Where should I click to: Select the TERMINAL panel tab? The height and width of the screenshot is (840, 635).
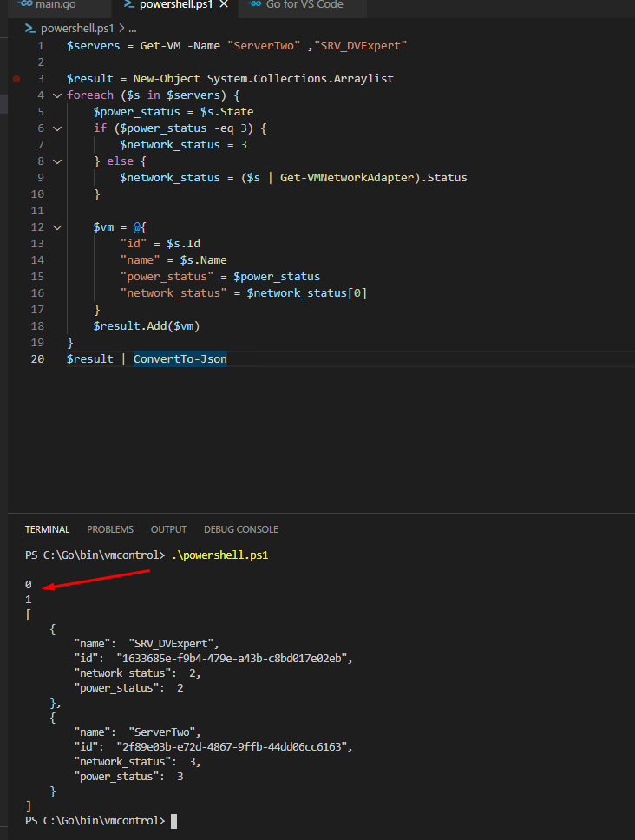click(47, 529)
